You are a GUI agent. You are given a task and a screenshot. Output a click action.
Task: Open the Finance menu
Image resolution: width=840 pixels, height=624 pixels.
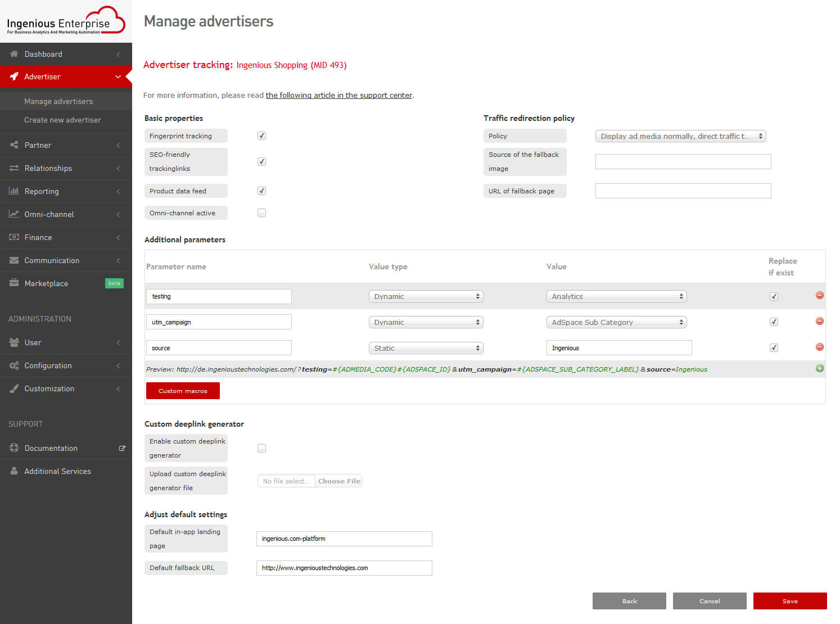66,237
